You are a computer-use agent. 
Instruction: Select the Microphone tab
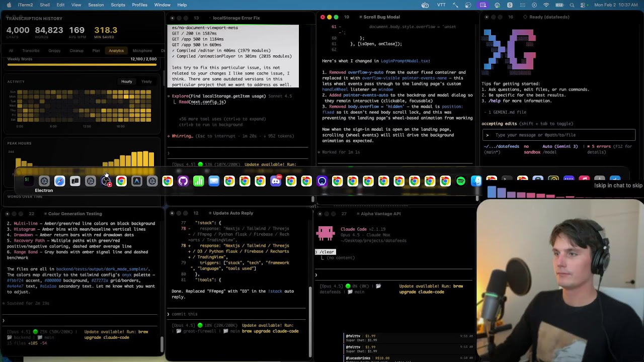142,51
